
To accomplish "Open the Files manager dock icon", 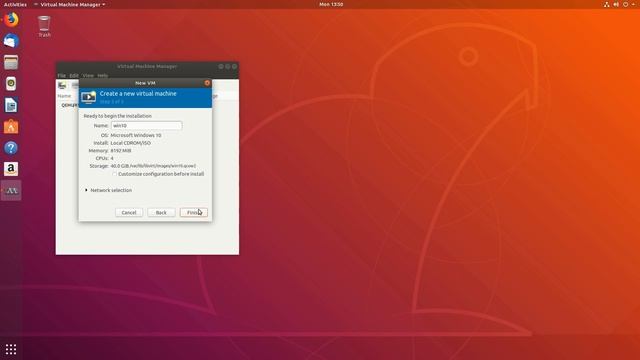I will coord(11,62).
